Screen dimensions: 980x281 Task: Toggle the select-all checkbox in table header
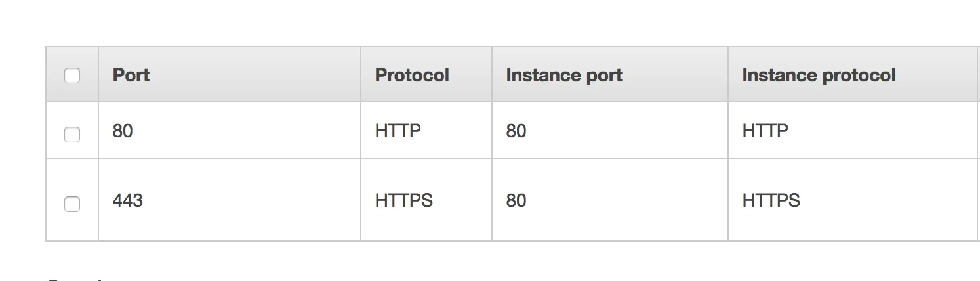click(x=72, y=76)
